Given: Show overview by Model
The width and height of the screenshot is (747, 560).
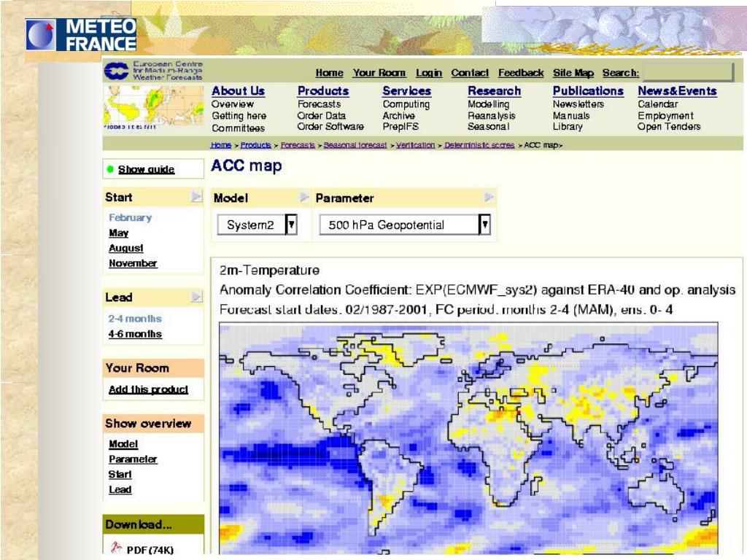Looking at the screenshot, I should click(x=123, y=444).
